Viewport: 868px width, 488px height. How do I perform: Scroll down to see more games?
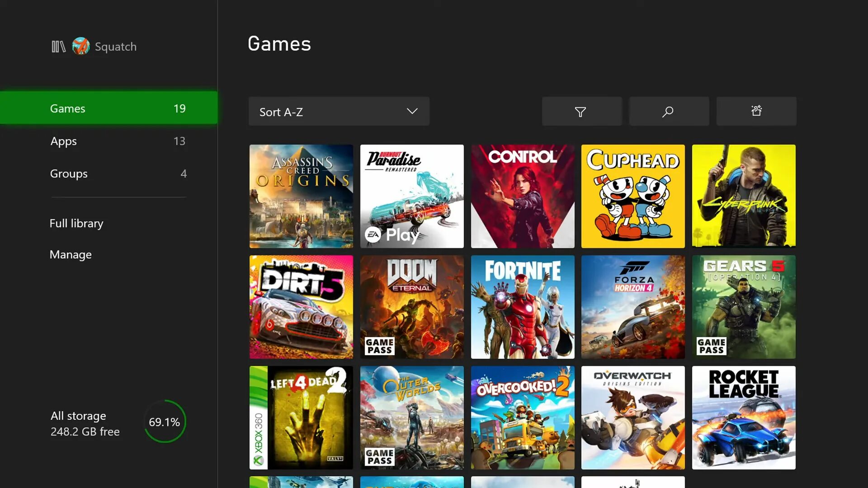522,483
